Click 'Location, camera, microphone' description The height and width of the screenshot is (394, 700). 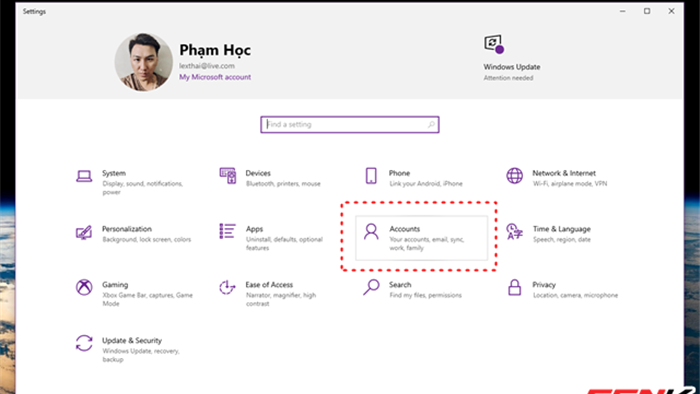(x=575, y=295)
